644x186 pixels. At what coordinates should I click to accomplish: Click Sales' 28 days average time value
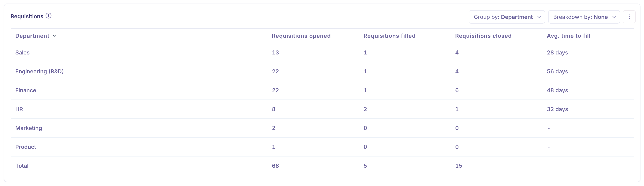click(x=557, y=52)
